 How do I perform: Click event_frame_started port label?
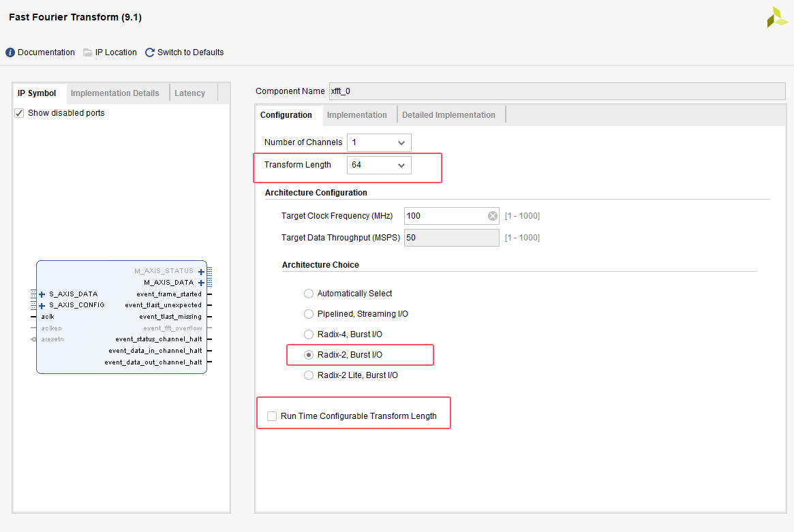169,294
